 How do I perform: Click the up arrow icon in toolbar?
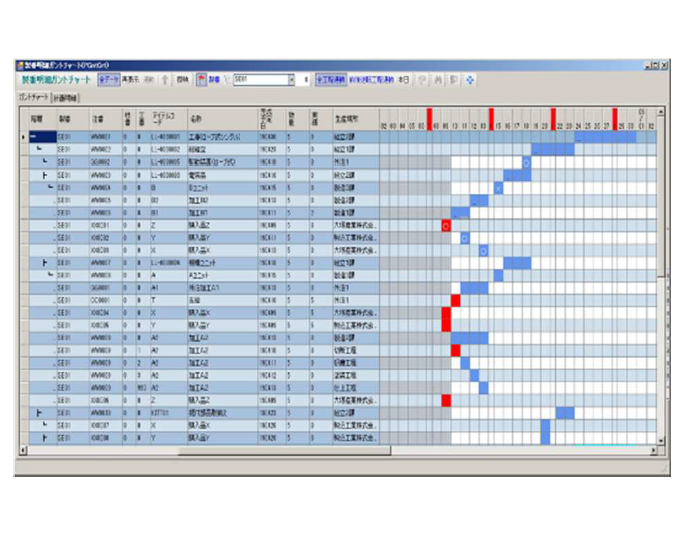click(165, 79)
